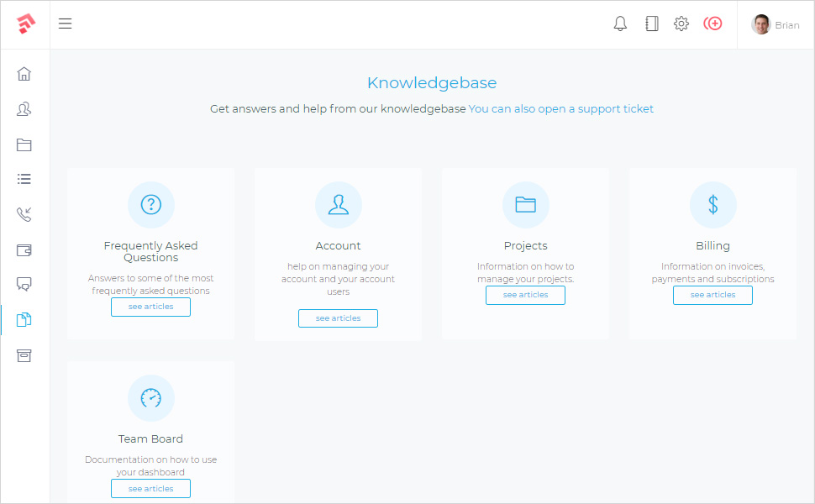See articles for Frequently Asked Questions
Image resolution: width=815 pixels, height=504 pixels.
150,307
